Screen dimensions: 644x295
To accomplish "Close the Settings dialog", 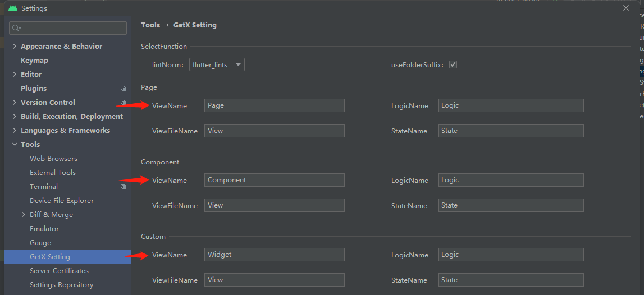I will [626, 8].
